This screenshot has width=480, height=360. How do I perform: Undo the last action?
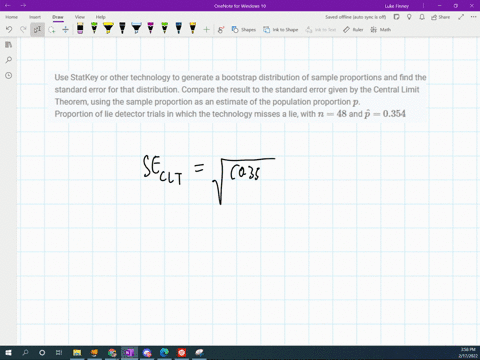click(x=9, y=30)
